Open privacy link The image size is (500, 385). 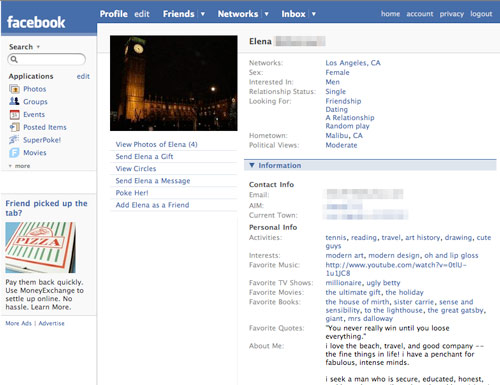coord(452,14)
